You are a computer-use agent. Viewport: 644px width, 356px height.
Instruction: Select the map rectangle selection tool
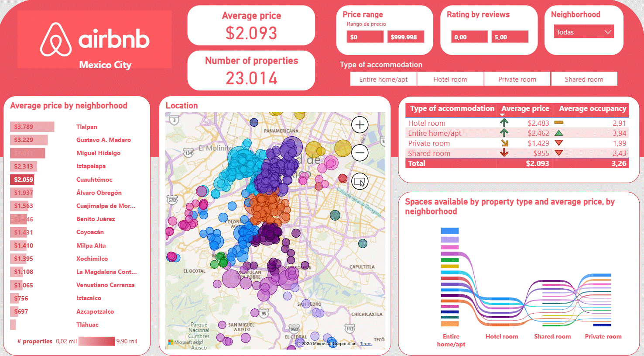359,181
